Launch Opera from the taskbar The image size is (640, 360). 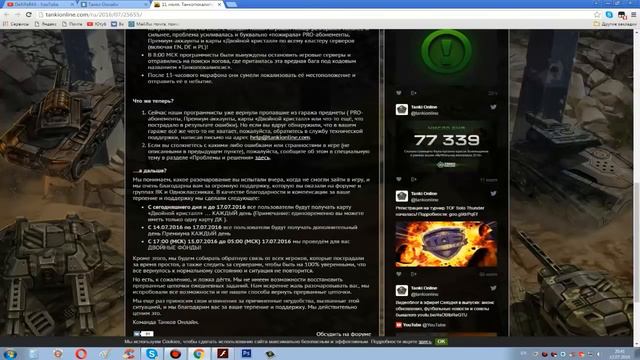click(x=80, y=353)
